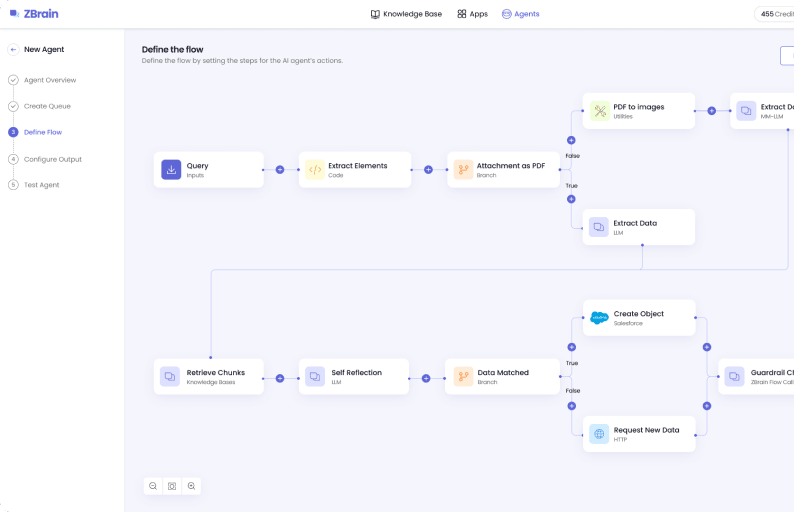Click the MM-LLM Extract node icon
The width and height of the screenshot is (794, 512).
[x=746, y=111]
